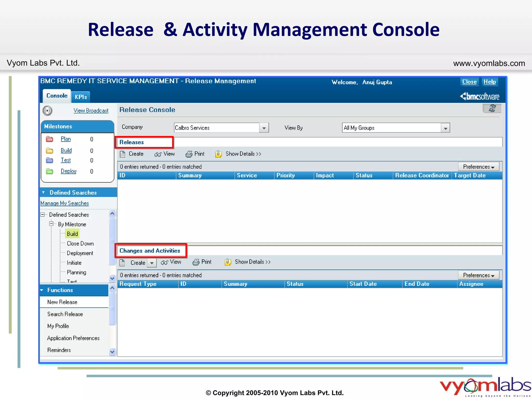Click the yellow Build folder icon
The height and width of the screenshot is (399, 532).
49,150
